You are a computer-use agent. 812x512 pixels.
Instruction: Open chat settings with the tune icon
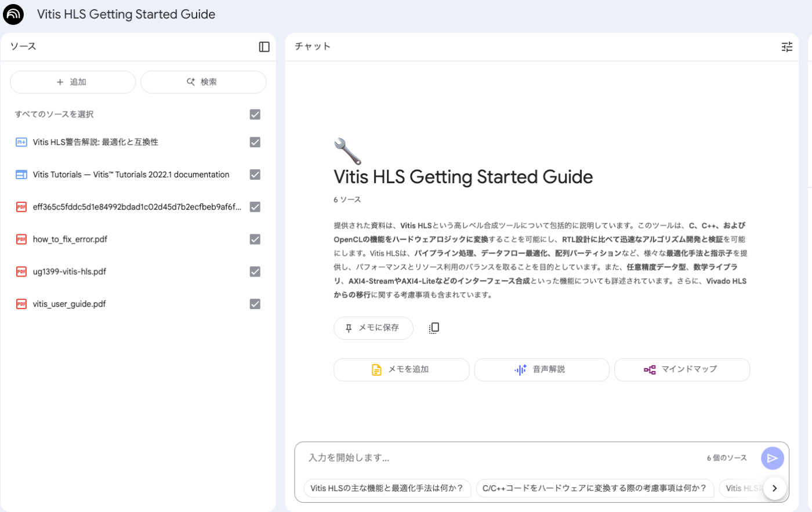coord(786,47)
